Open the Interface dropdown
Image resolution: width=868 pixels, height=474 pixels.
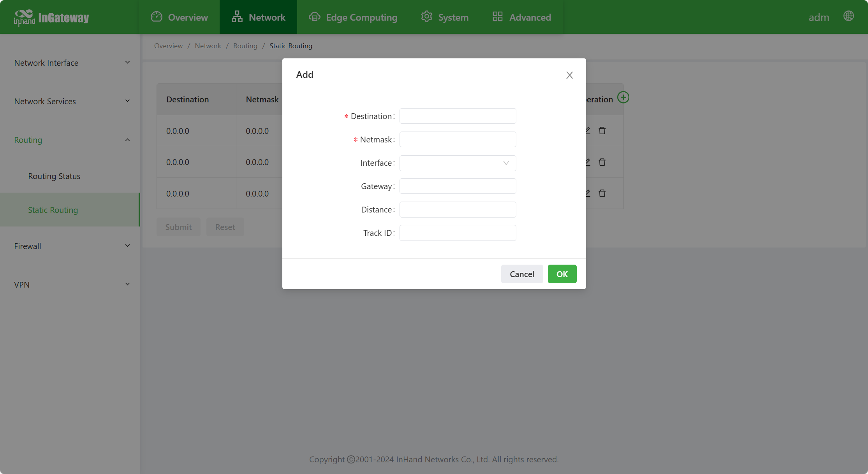(x=458, y=163)
